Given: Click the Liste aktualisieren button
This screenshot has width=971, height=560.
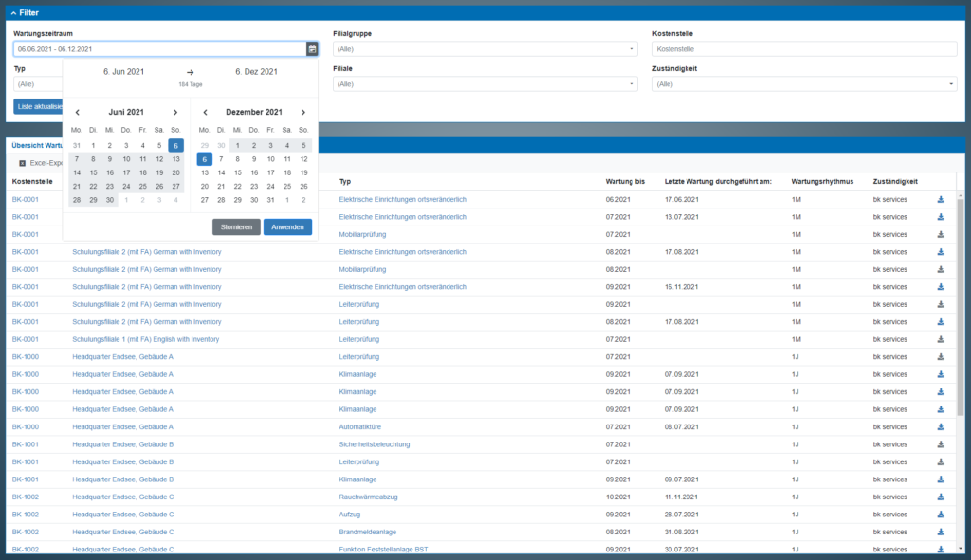Looking at the screenshot, I should tap(38, 106).
